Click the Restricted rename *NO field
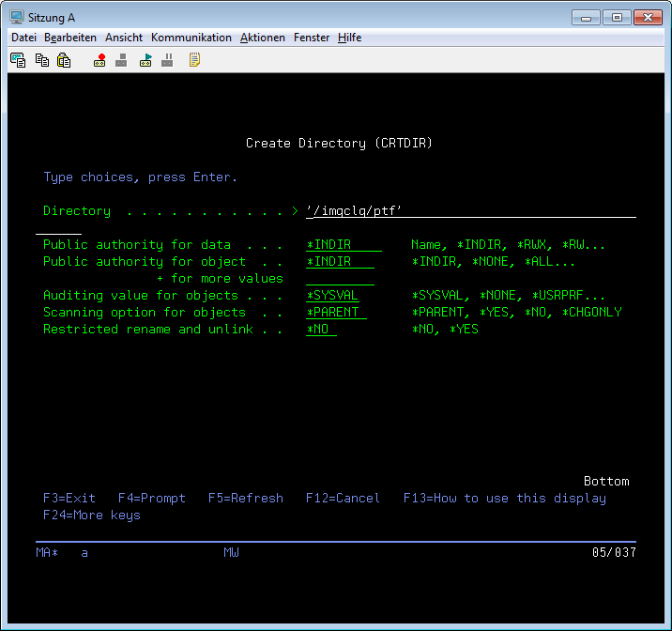 [321, 330]
